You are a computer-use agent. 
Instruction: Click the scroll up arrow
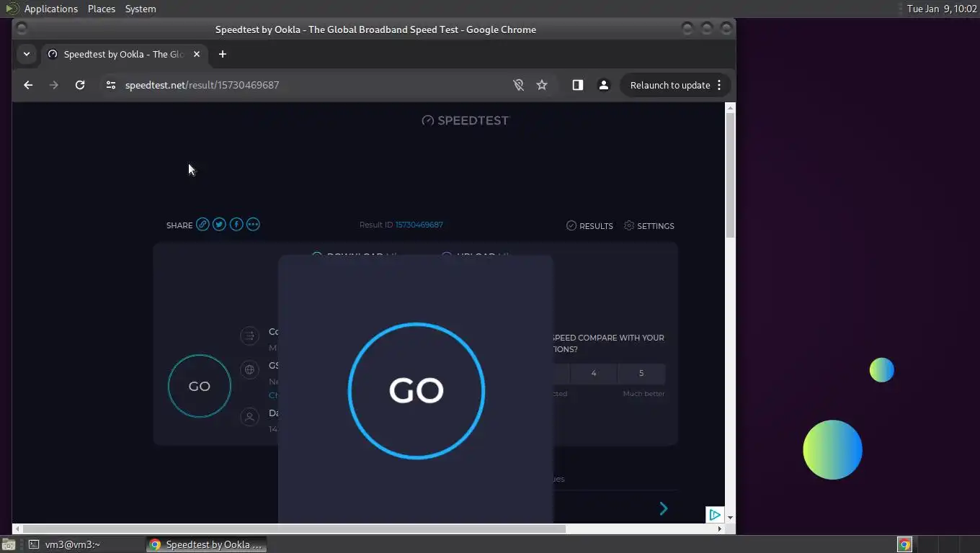[x=730, y=108]
